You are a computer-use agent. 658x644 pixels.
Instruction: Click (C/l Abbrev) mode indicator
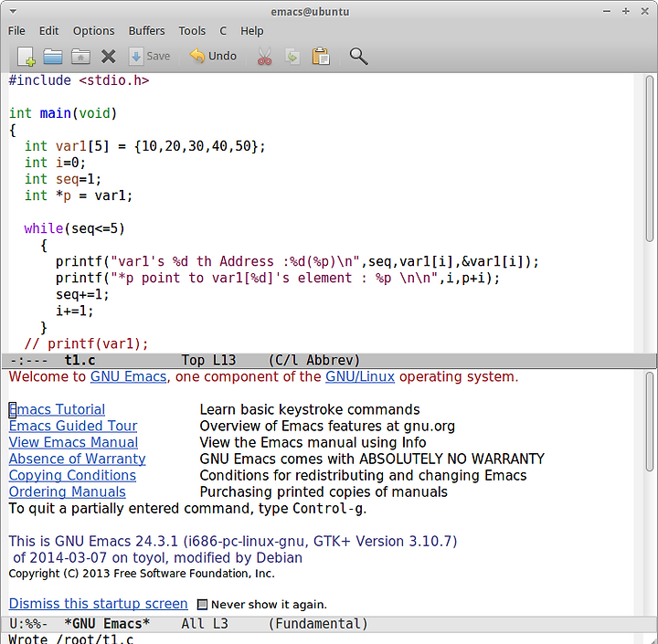tap(313, 361)
